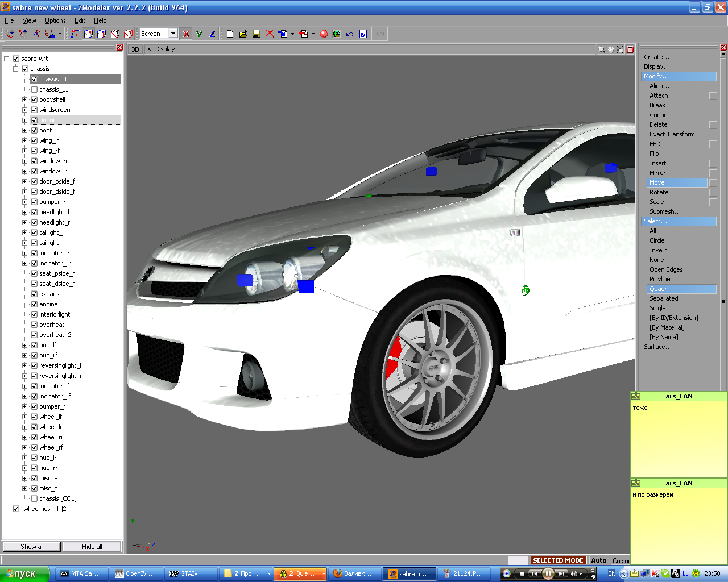This screenshot has width=728, height=582.
Task: Open the View menu
Action: (29, 20)
